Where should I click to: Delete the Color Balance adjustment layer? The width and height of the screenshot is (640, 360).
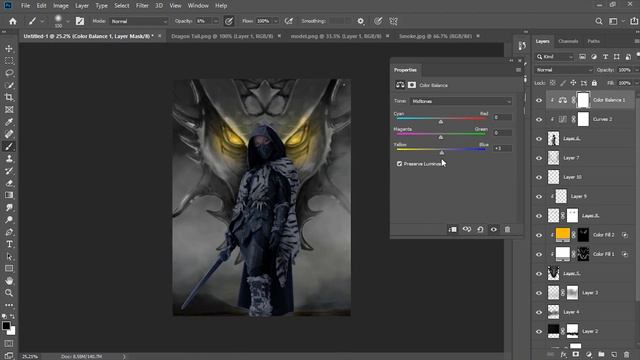point(507,229)
